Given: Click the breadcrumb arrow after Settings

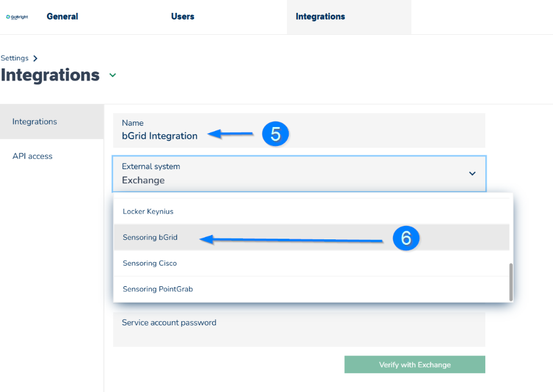Looking at the screenshot, I should 35,58.
